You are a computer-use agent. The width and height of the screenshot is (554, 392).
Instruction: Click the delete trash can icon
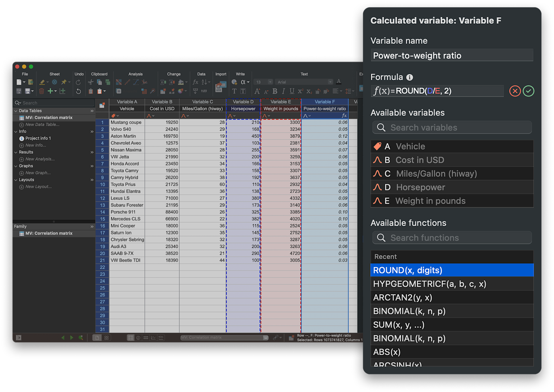click(42, 91)
